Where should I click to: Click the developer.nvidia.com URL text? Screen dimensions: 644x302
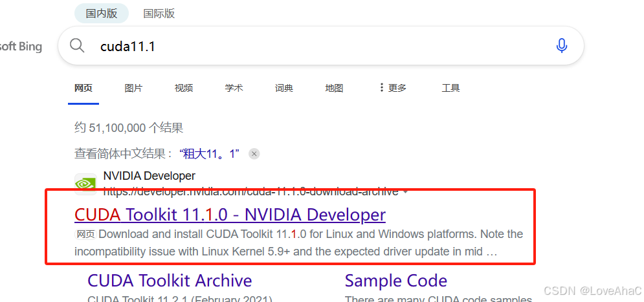pyautogui.click(x=250, y=191)
